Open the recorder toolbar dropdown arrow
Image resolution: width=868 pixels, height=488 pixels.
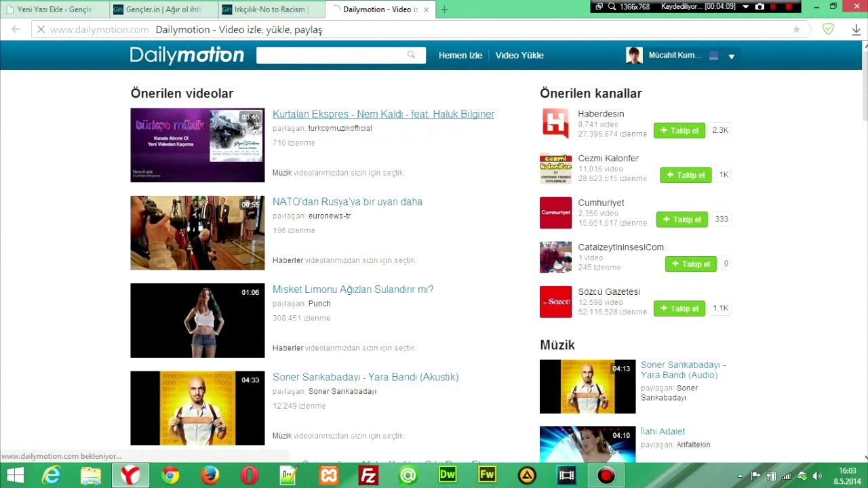click(746, 6)
